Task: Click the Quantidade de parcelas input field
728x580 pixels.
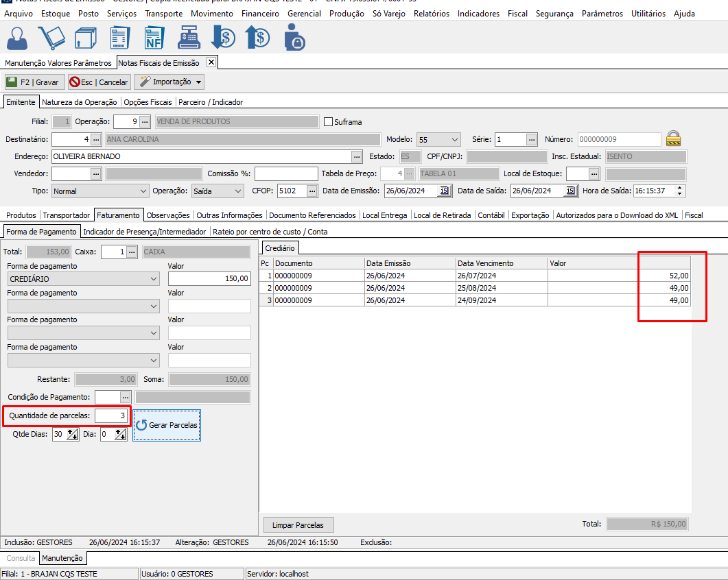Action: point(110,416)
